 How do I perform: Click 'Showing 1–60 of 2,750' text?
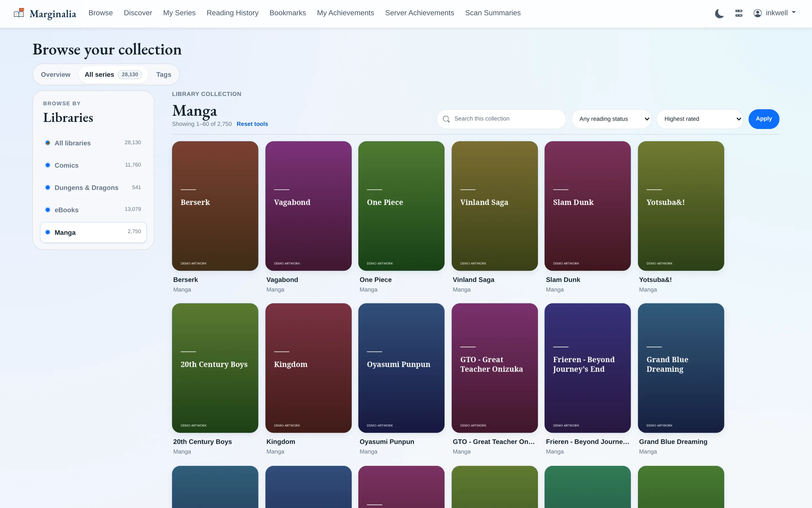click(x=202, y=124)
